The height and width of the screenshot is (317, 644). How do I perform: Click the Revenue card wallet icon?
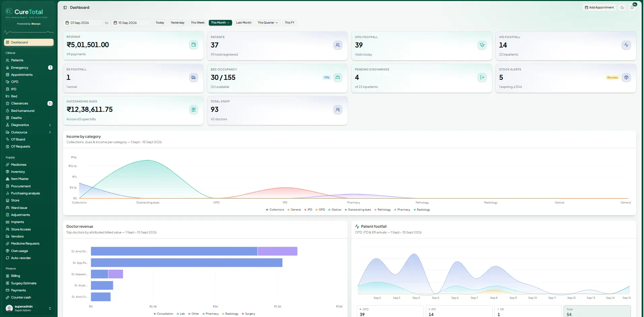(194, 45)
